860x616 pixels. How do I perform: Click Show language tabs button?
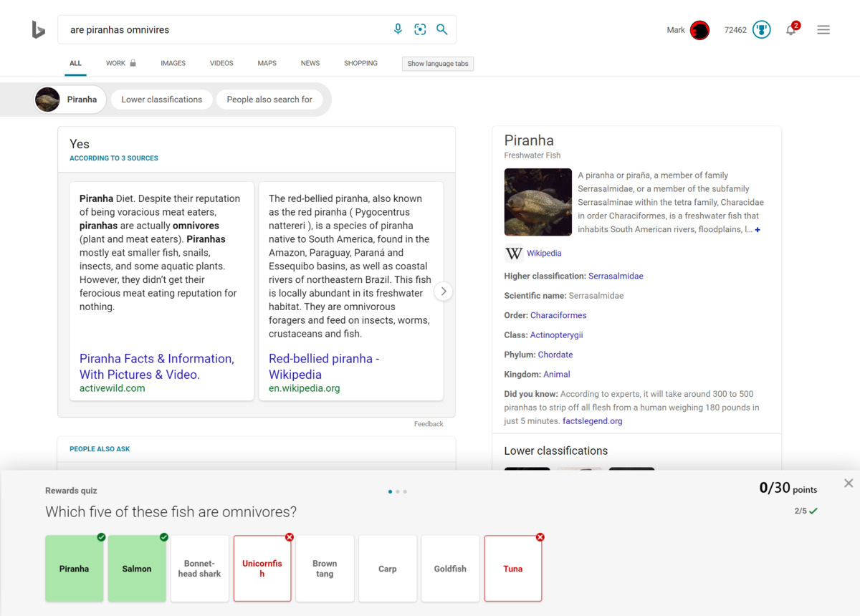[x=438, y=64]
